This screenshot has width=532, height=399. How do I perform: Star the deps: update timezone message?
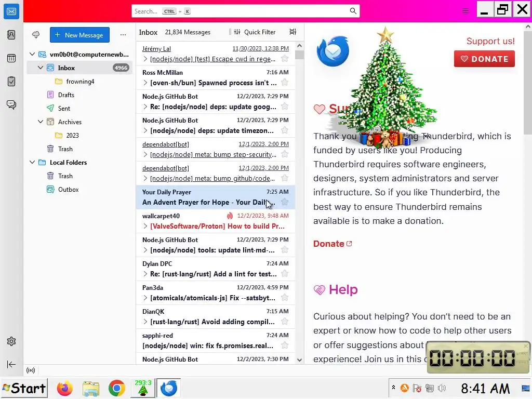tap(285, 130)
